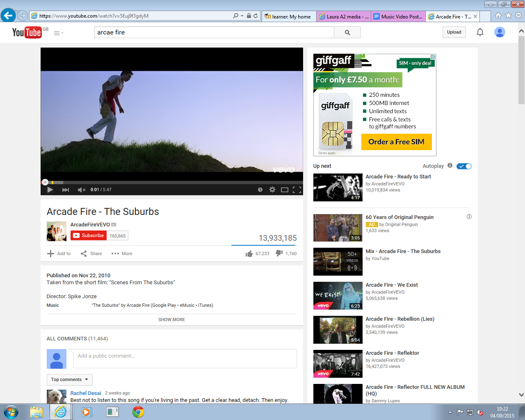
Task: Click the Add a public comment field
Action: [185, 358]
